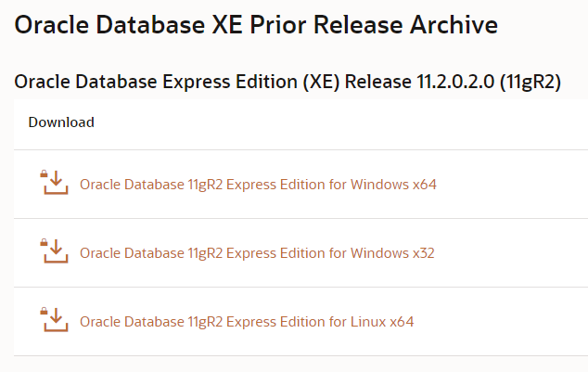Click the words 'Linux x64' in third link

[x=382, y=322]
